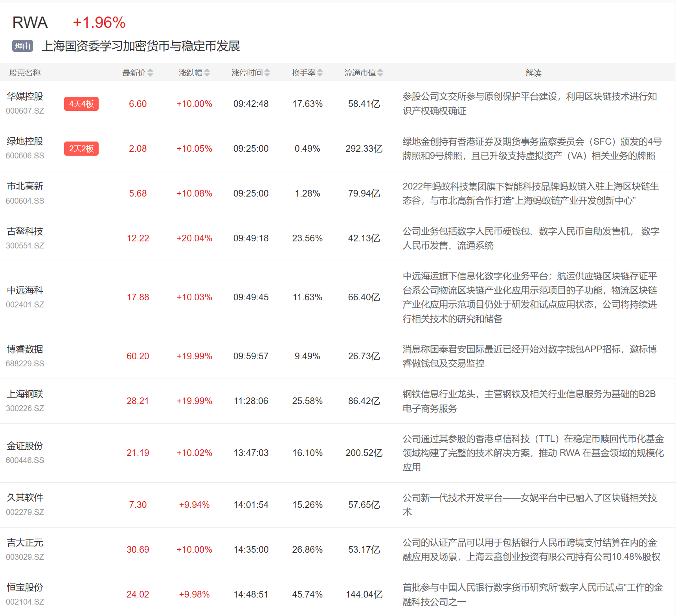Open stock 博睿数据
This screenshot has height=616, width=676.
tap(25, 349)
